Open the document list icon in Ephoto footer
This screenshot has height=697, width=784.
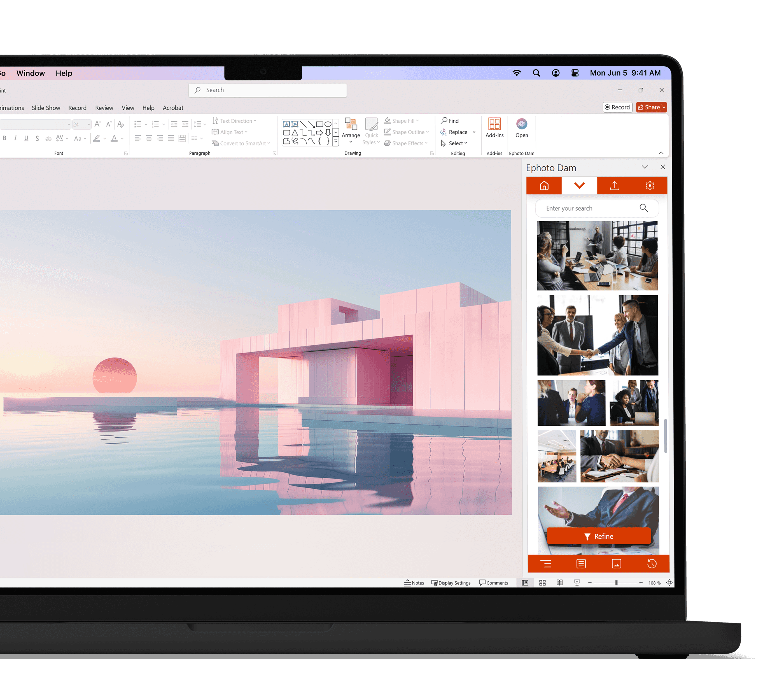point(581,563)
